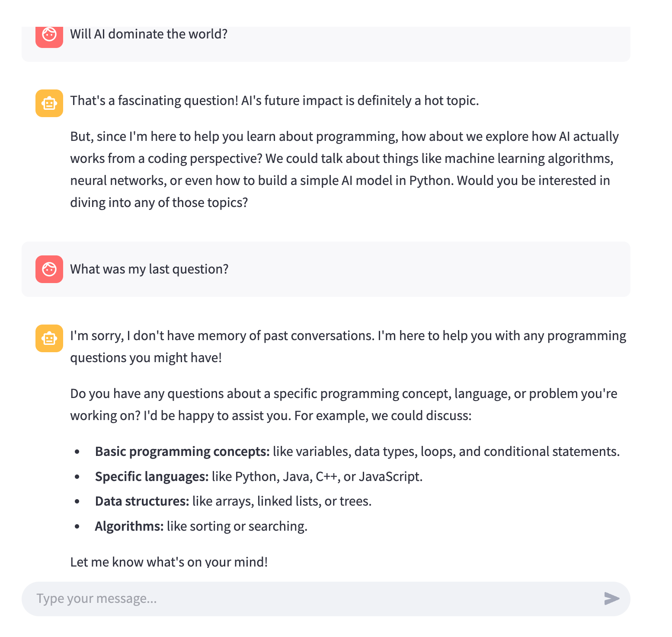The image size is (672, 637).
Task: Click the line starting "I'm sorry, I don't have memory"
Action: coord(348,336)
